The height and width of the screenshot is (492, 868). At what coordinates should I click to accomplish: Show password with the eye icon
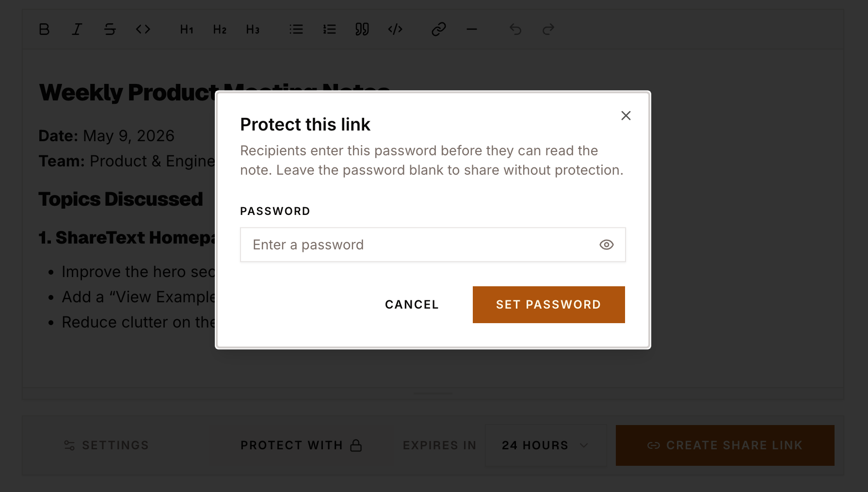pos(607,245)
